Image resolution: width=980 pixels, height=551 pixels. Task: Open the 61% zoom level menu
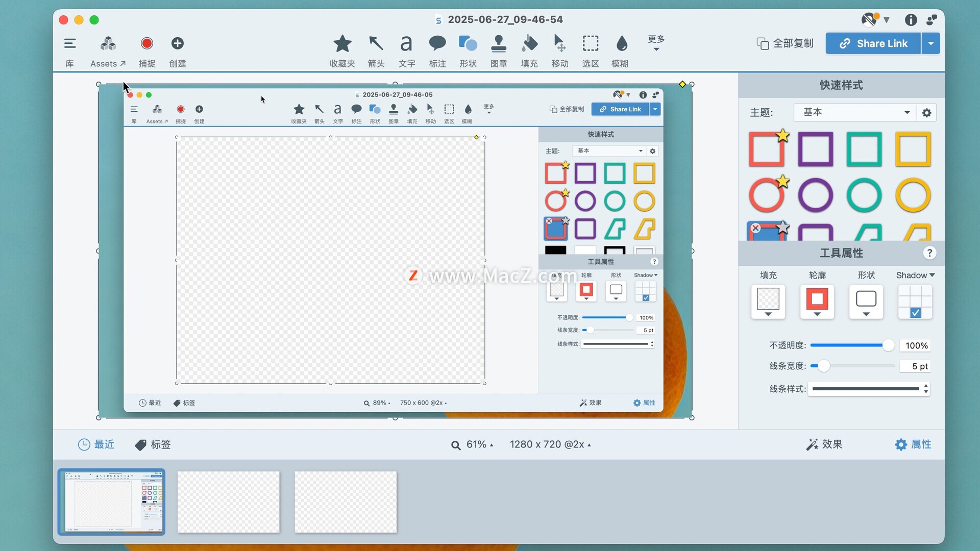pyautogui.click(x=472, y=445)
